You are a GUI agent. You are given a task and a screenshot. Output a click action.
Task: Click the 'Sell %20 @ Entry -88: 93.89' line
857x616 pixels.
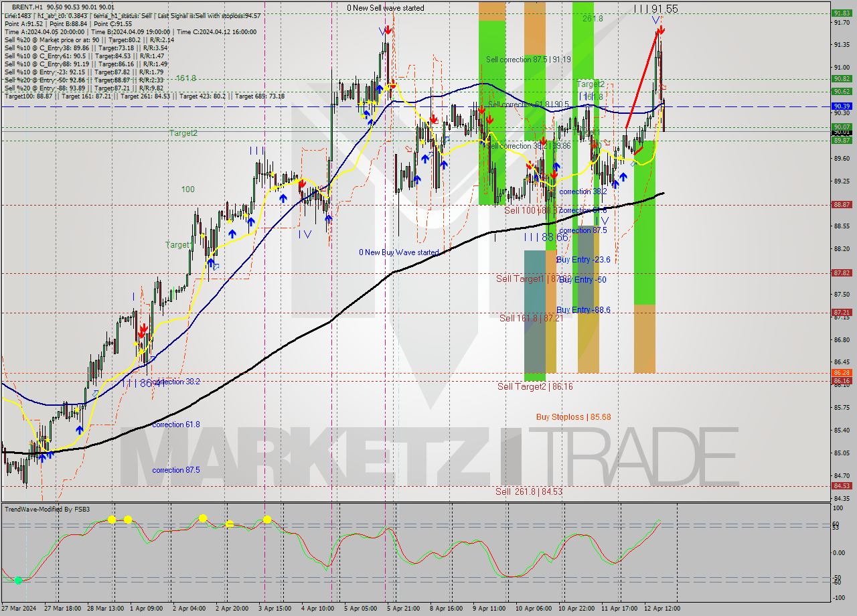point(84,88)
